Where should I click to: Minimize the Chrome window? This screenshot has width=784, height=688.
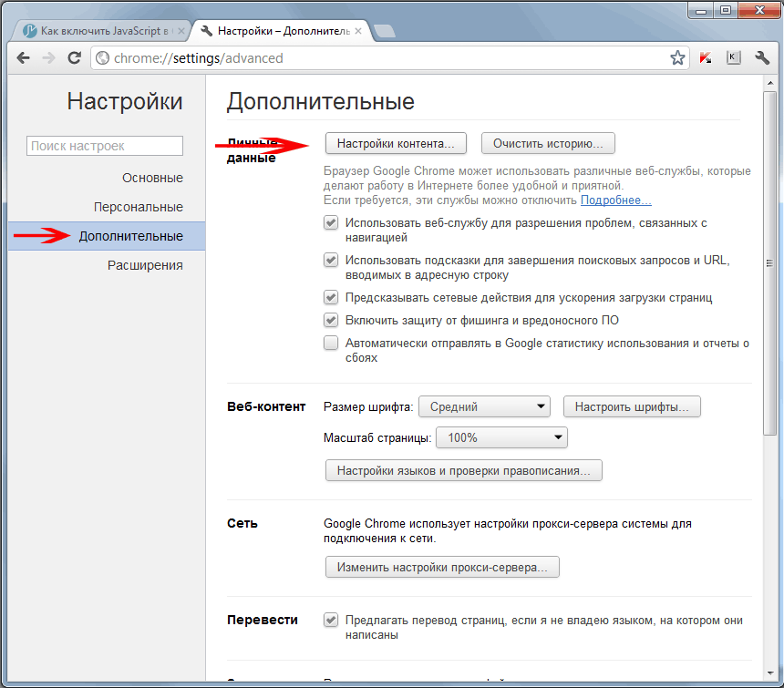point(701,11)
